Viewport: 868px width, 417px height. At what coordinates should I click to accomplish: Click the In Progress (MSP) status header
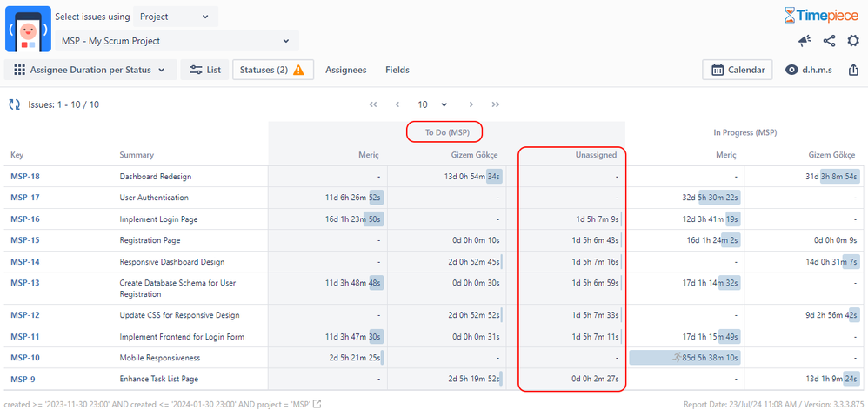[745, 133]
